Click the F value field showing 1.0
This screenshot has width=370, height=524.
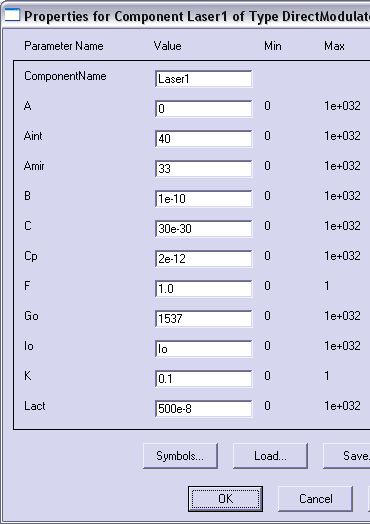(204, 289)
